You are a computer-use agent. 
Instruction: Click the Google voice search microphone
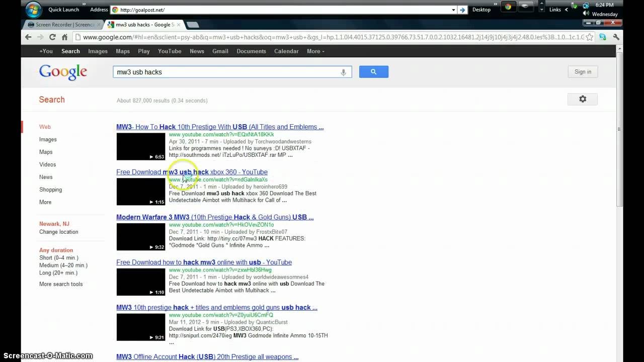[343, 72]
